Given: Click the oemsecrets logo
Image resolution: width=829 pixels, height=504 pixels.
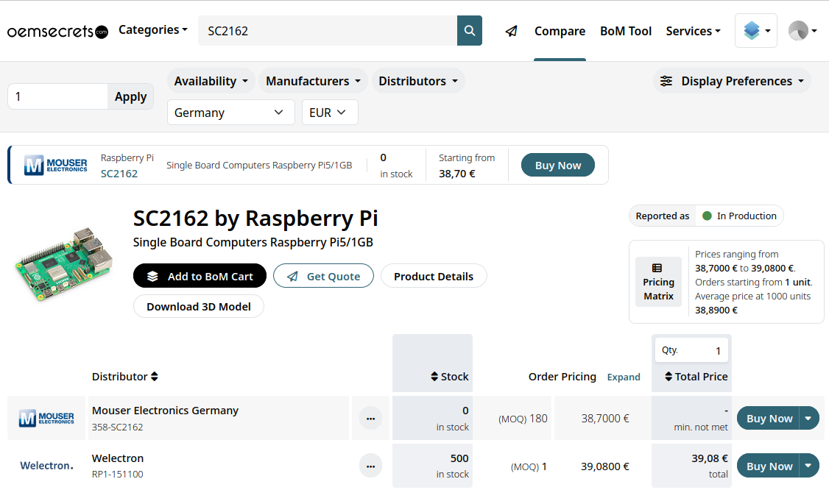Looking at the screenshot, I should pos(57,32).
